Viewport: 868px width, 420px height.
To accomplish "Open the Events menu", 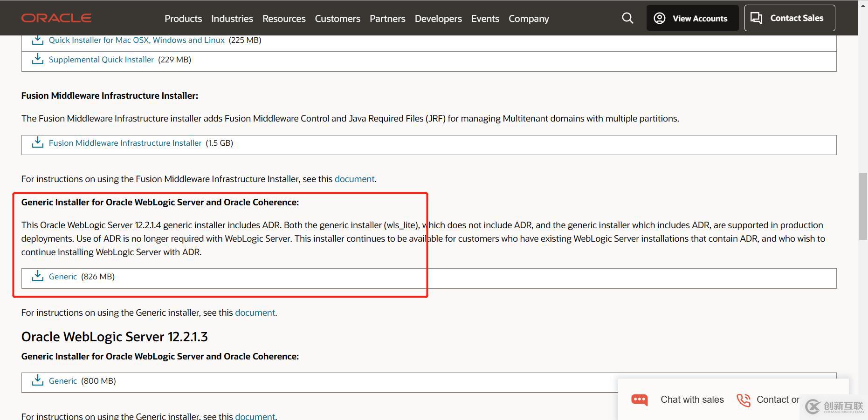I will (485, 19).
